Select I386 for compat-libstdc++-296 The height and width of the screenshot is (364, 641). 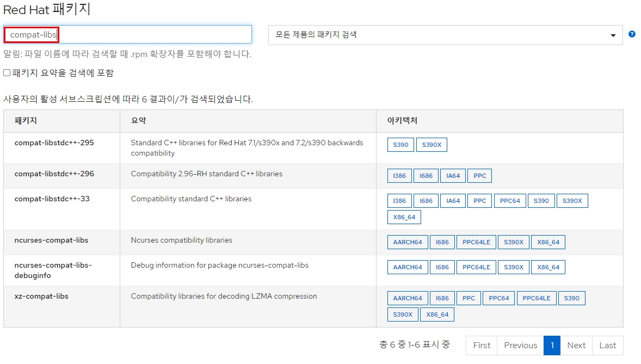pyautogui.click(x=399, y=176)
